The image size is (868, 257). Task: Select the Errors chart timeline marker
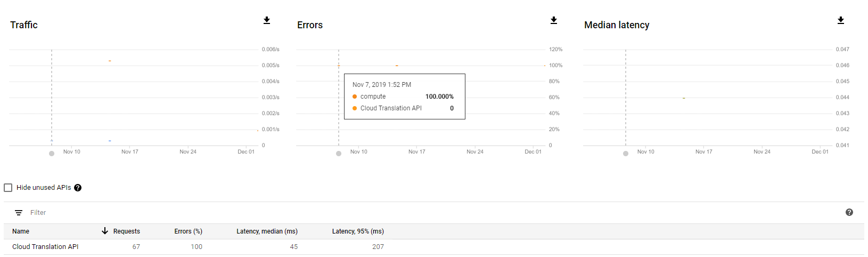tap(339, 154)
